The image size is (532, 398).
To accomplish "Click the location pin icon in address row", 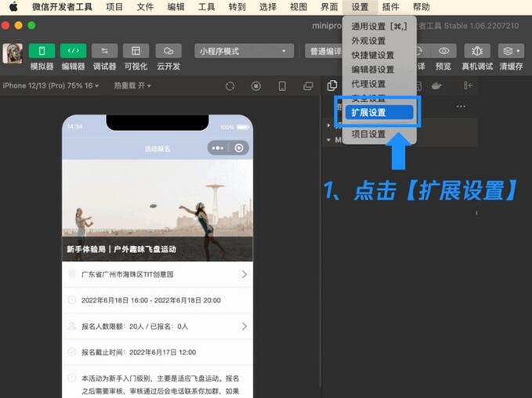I will click(71, 273).
